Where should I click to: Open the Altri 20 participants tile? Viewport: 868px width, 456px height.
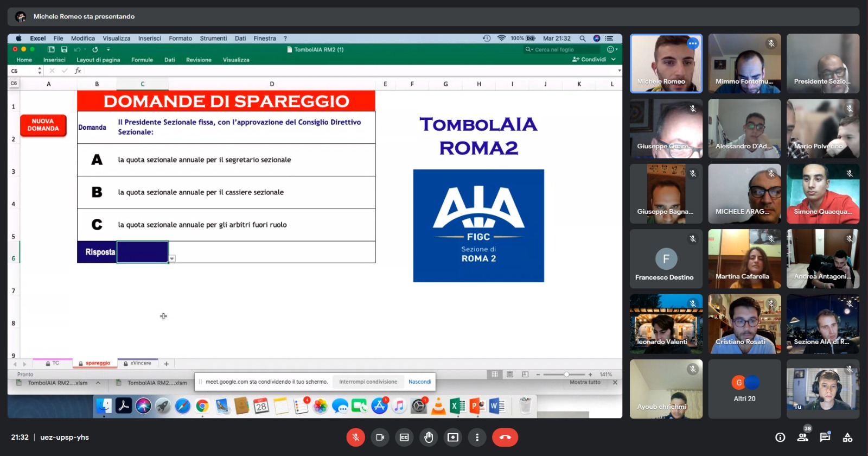(x=744, y=389)
